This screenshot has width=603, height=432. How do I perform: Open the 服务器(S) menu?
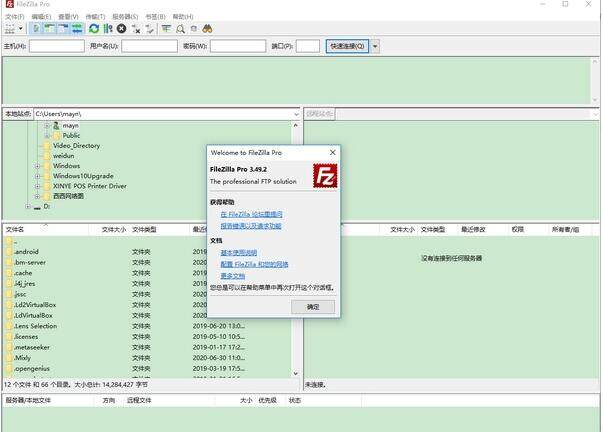125,17
